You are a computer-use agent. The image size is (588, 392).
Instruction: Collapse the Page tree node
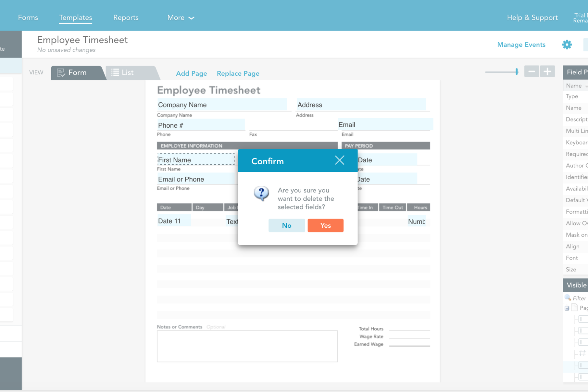click(x=567, y=308)
